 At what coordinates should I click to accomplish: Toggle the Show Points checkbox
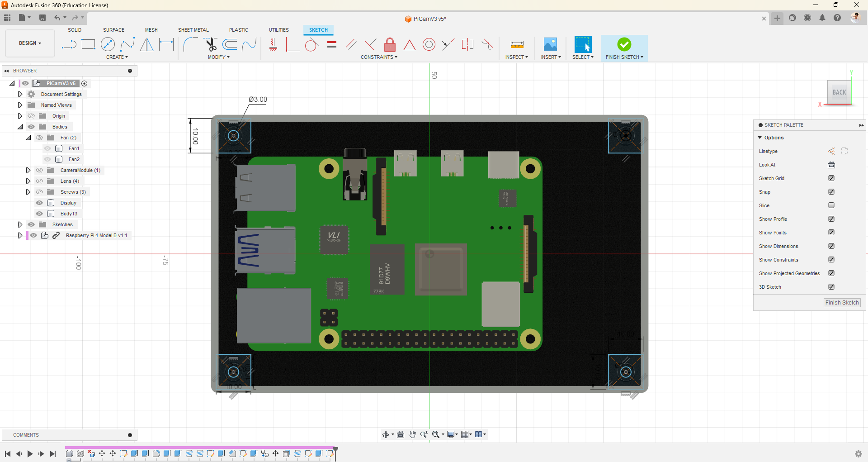coord(831,233)
